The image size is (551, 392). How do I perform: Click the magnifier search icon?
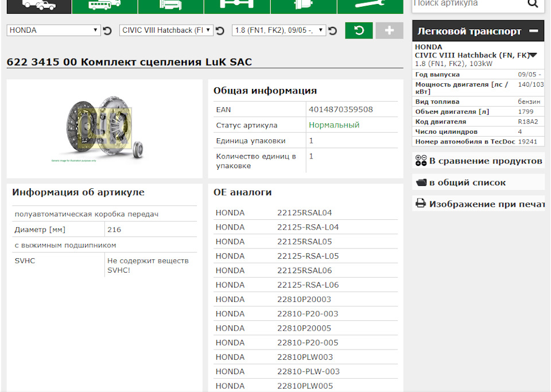click(x=533, y=4)
